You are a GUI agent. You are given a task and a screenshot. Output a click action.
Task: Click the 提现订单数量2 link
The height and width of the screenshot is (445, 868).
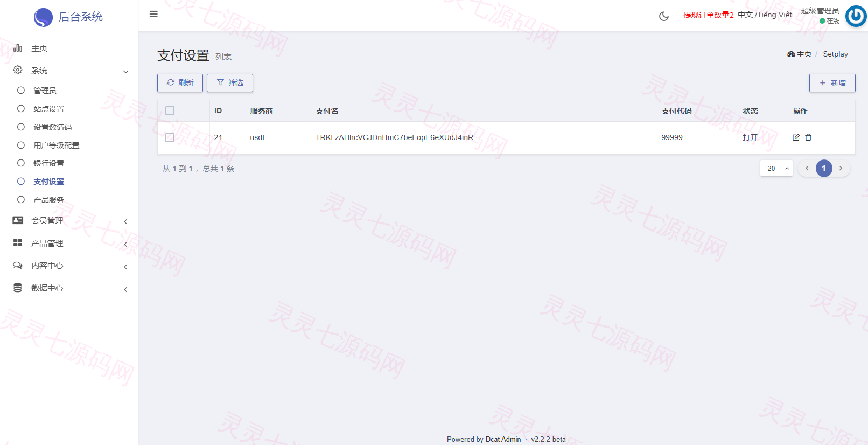(x=708, y=15)
